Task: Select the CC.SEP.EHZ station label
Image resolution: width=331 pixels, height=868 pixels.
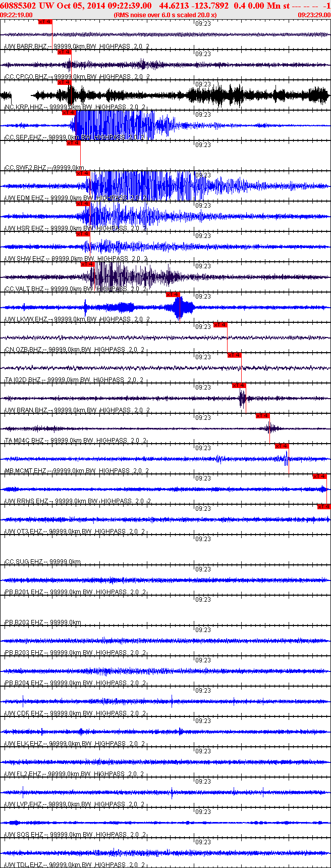Action: (x=75, y=137)
